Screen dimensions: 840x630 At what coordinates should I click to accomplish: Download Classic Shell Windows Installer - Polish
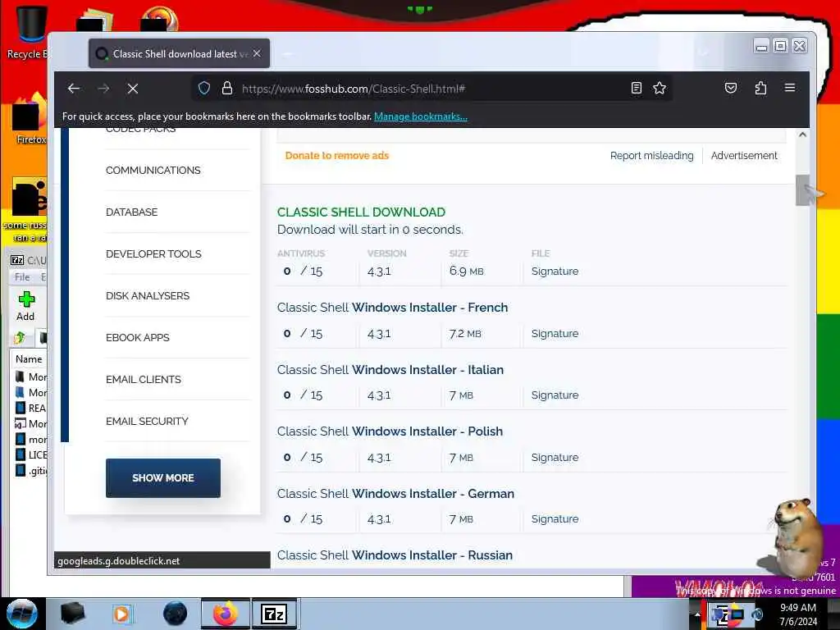tap(390, 431)
